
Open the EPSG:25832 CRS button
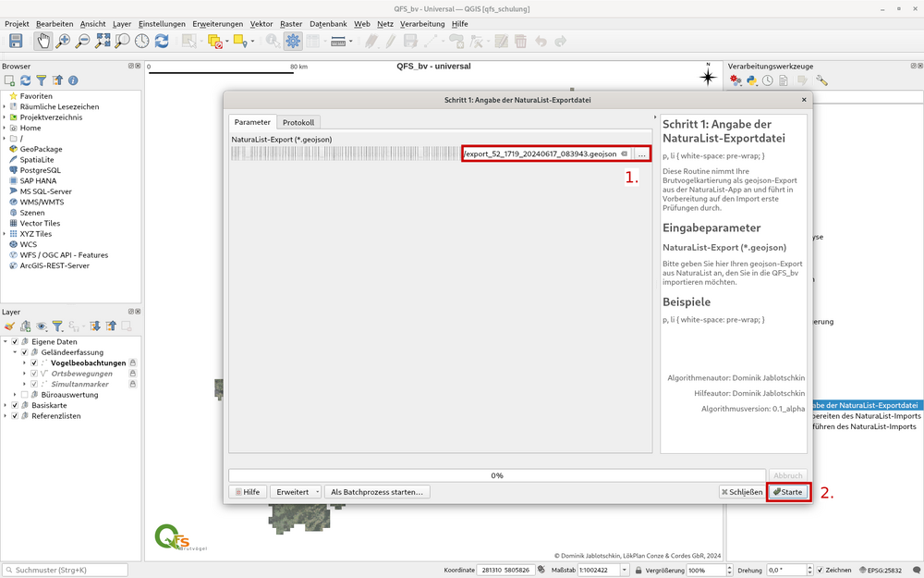pos(881,571)
